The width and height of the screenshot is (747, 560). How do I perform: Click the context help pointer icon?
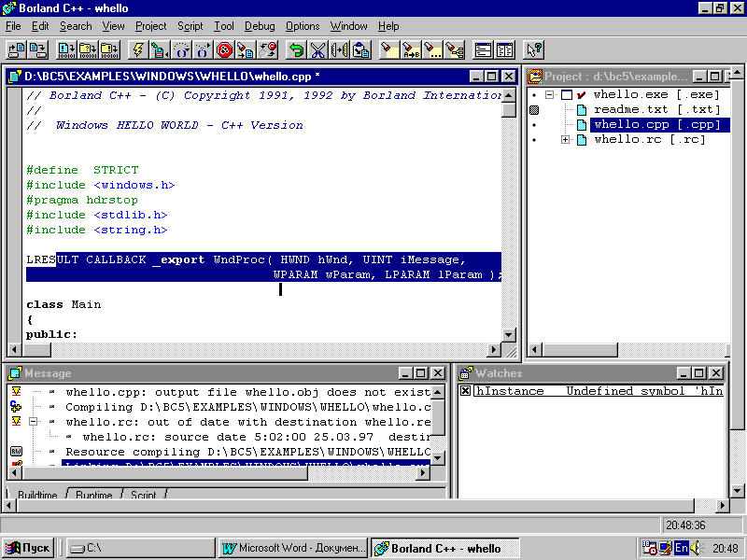click(533, 49)
